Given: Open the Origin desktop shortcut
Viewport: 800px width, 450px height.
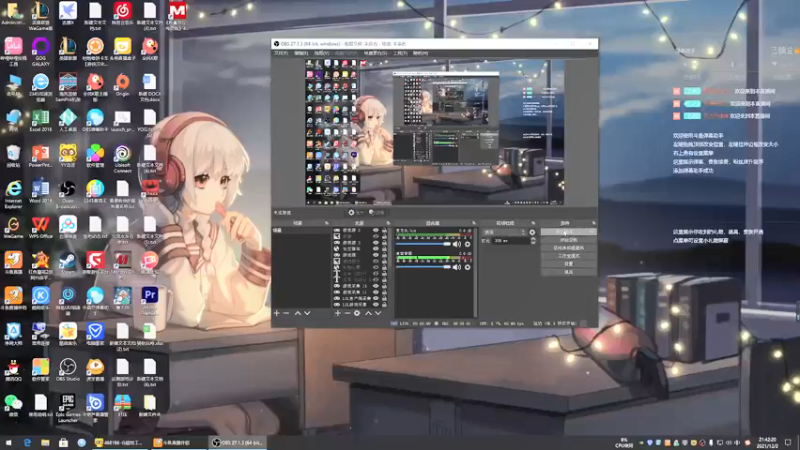Looking at the screenshot, I should pos(122,85).
